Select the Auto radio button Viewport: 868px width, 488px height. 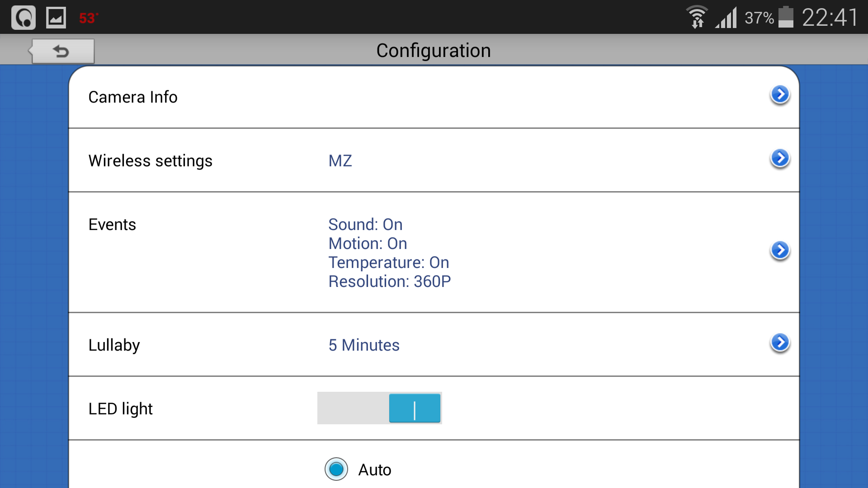[x=336, y=469]
